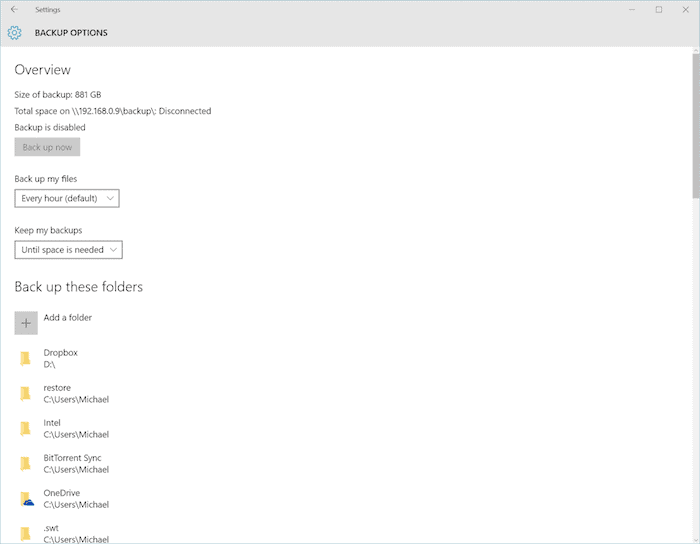700x544 pixels.
Task: Maximize the Settings window
Action: (658, 9)
